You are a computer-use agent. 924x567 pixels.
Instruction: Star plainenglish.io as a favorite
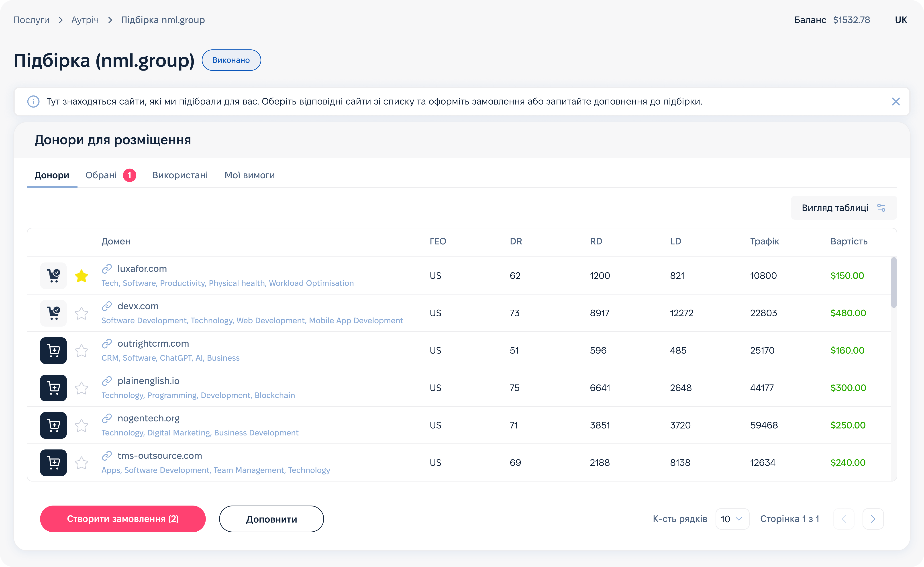click(82, 388)
